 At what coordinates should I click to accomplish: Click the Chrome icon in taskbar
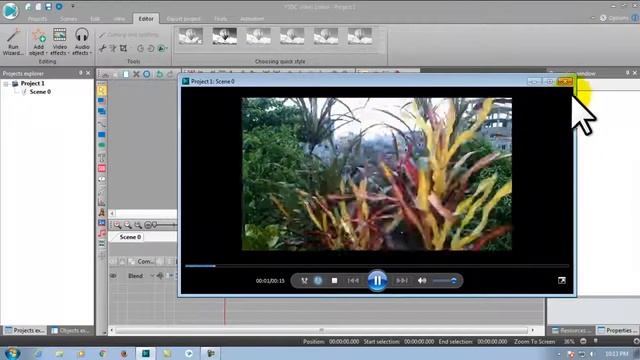coord(102,353)
